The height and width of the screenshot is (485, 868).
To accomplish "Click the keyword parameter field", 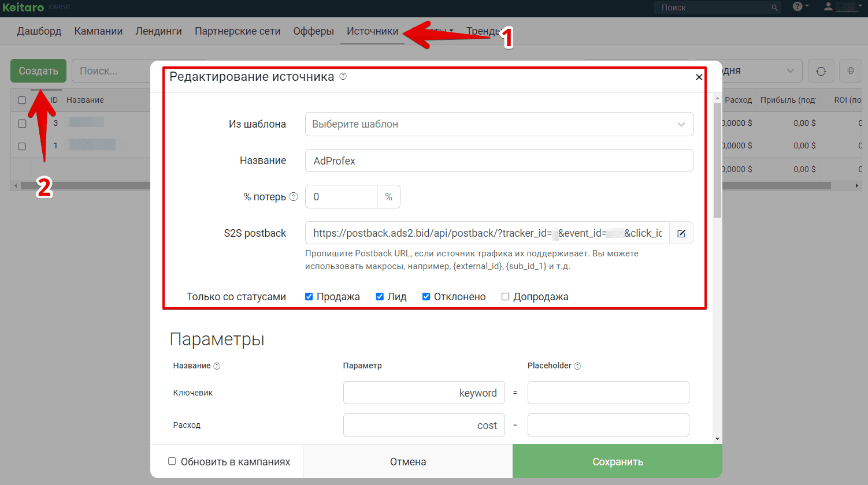I will pos(424,393).
